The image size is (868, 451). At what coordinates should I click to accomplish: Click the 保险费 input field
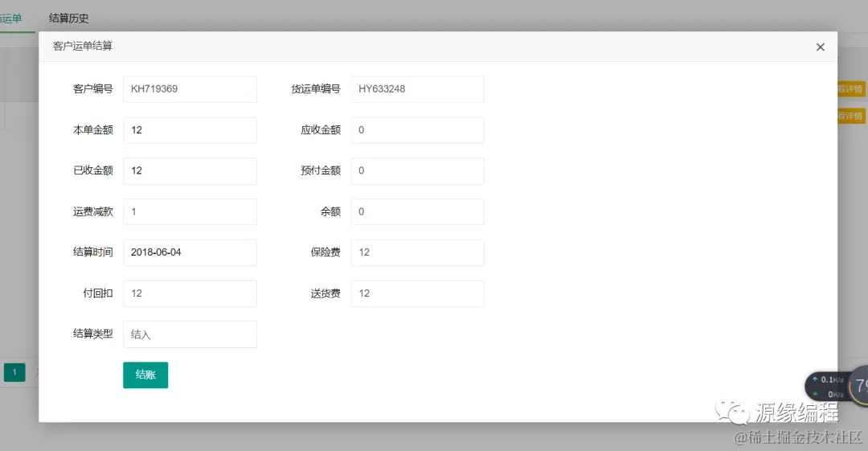point(417,252)
